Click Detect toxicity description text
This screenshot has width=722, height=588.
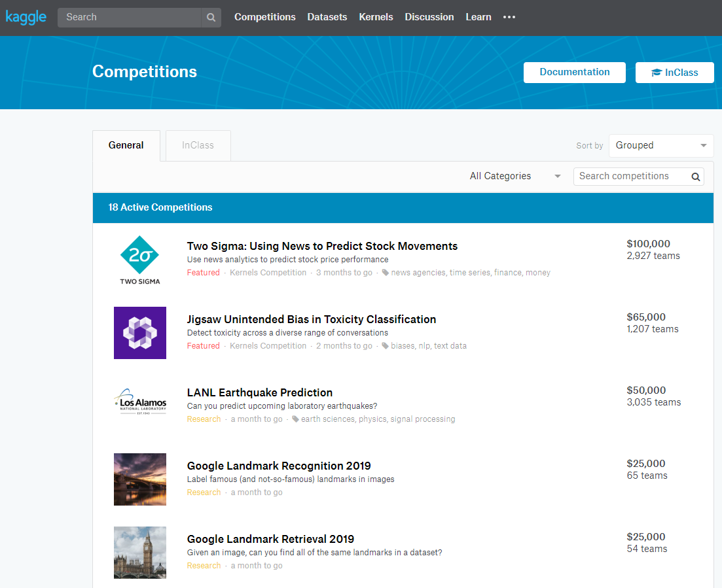(287, 333)
